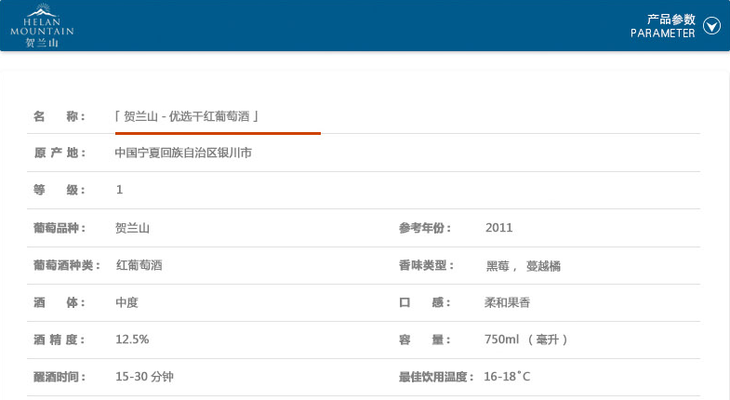
Task: Select grape variety value 贺兰山
Action: coord(132,228)
